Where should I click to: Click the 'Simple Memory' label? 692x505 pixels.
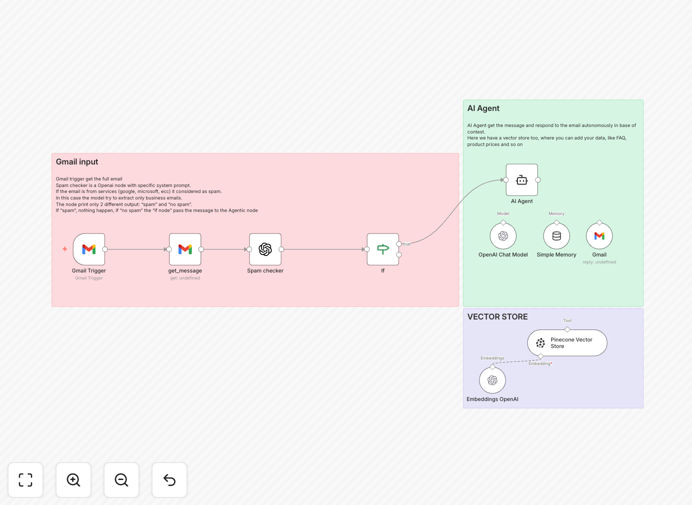tap(557, 255)
